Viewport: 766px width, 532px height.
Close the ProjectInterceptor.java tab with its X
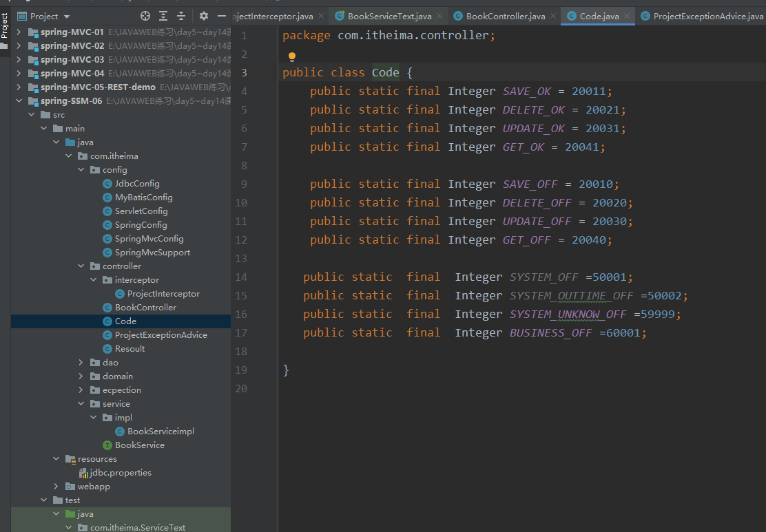tap(321, 16)
